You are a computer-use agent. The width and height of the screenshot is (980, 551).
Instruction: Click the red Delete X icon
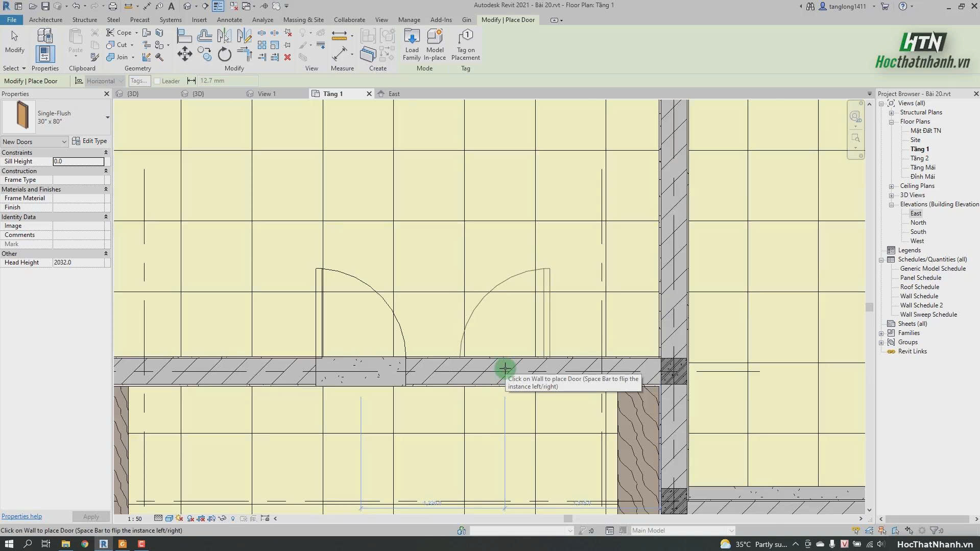pos(288,57)
